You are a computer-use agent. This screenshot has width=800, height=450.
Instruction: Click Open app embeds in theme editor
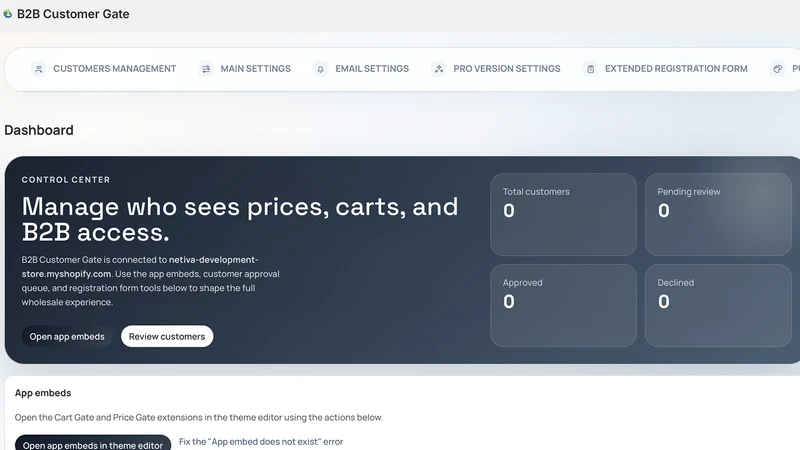pyautogui.click(x=93, y=444)
